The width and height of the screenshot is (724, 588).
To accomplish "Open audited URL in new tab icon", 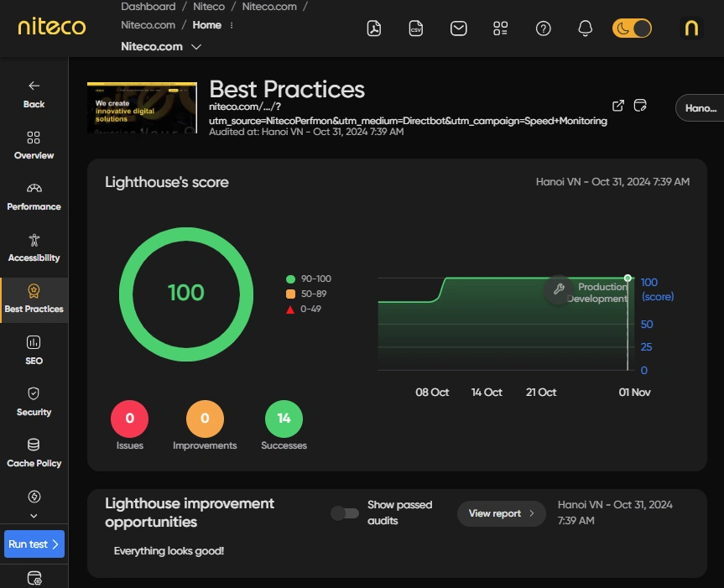I will (x=617, y=106).
